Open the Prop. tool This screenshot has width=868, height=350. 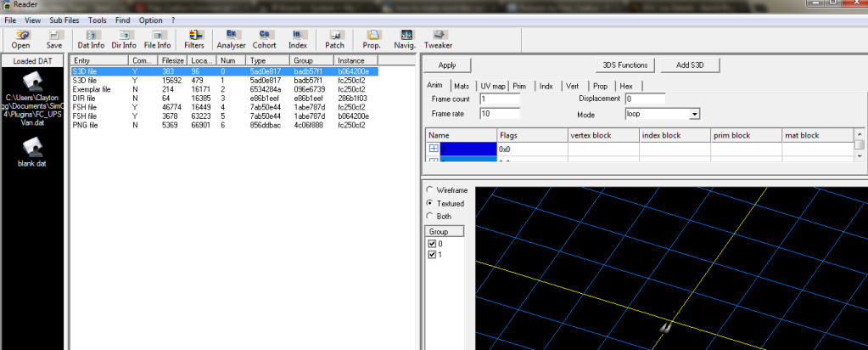pos(372,39)
